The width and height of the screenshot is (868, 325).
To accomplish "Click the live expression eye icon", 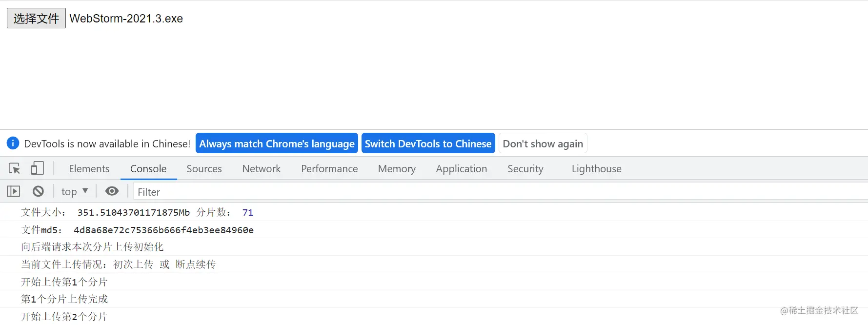I will point(112,191).
